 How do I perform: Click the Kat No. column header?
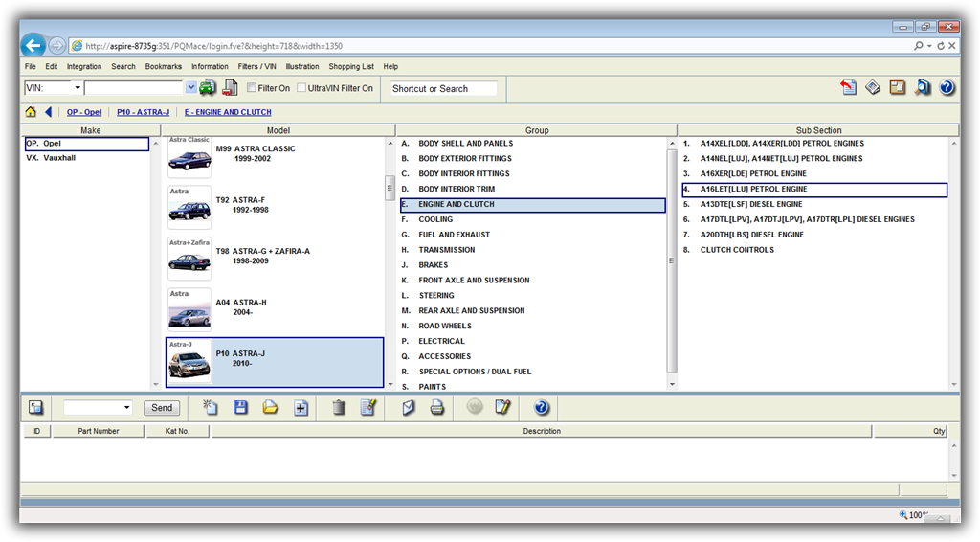[x=177, y=431]
